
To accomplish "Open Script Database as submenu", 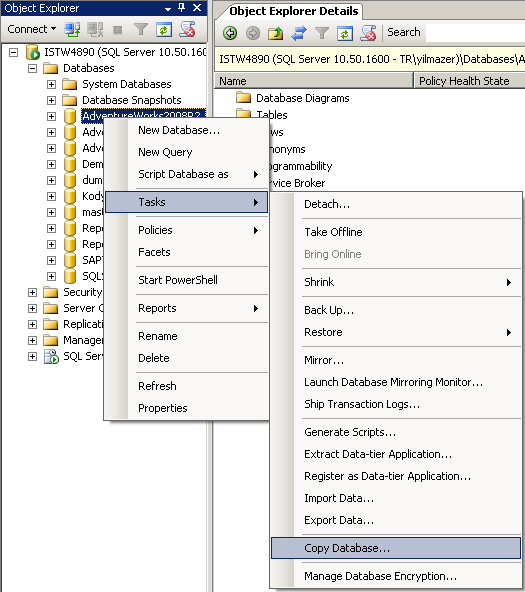I will (x=186, y=174).
